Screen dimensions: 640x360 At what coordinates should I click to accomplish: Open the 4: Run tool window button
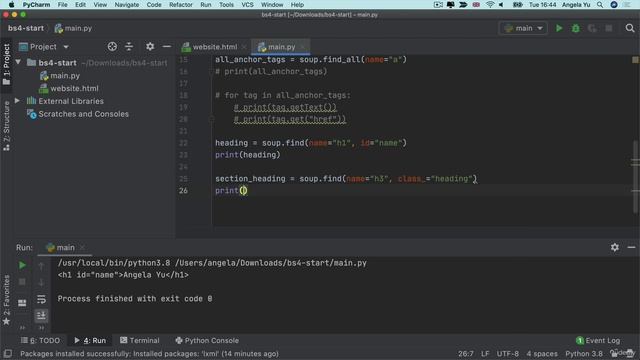click(90, 340)
